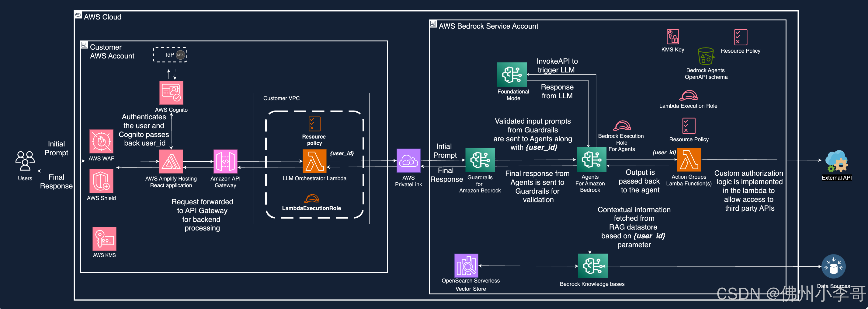Click the Customer VPC label

point(281,98)
